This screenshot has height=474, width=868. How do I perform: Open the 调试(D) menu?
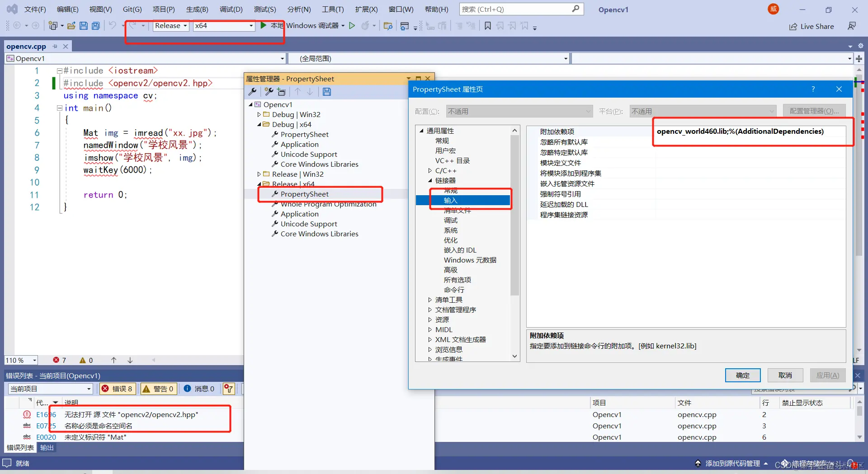pos(231,9)
